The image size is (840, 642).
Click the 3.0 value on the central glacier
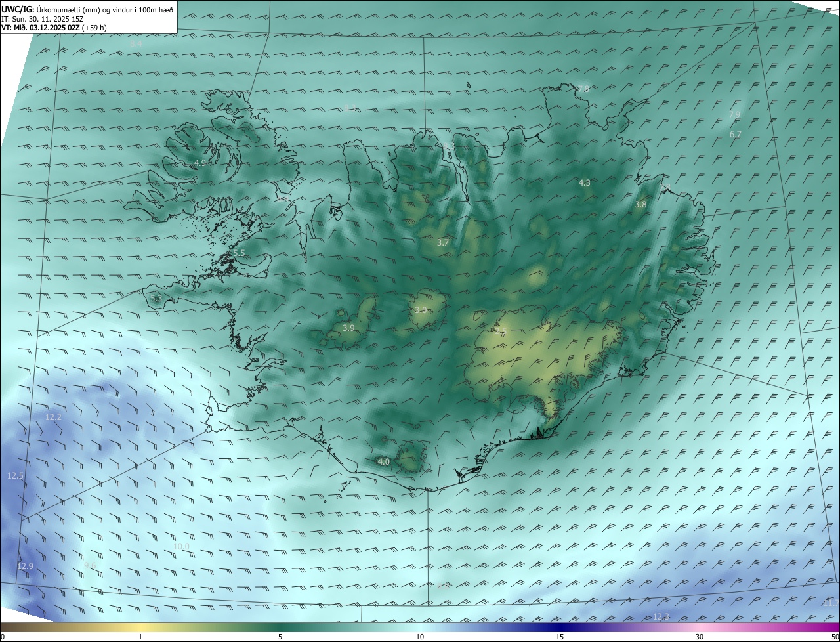click(421, 310)
